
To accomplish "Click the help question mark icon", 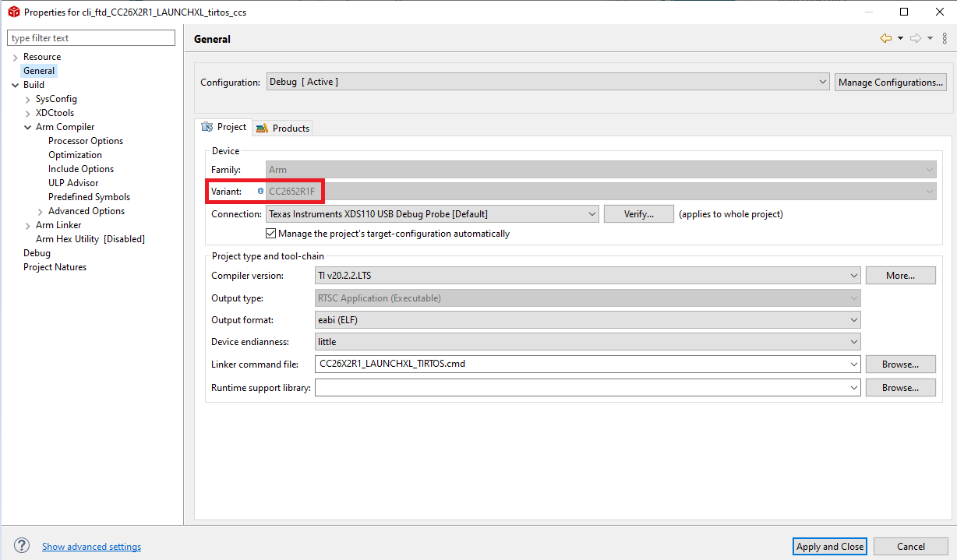I will click(22, 546).
